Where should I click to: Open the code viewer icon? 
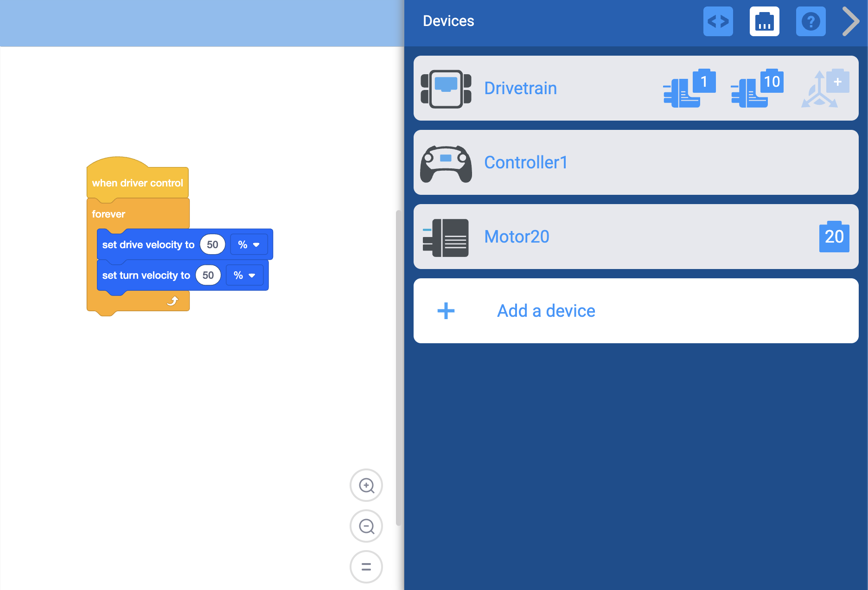click(x=718, y=21)
